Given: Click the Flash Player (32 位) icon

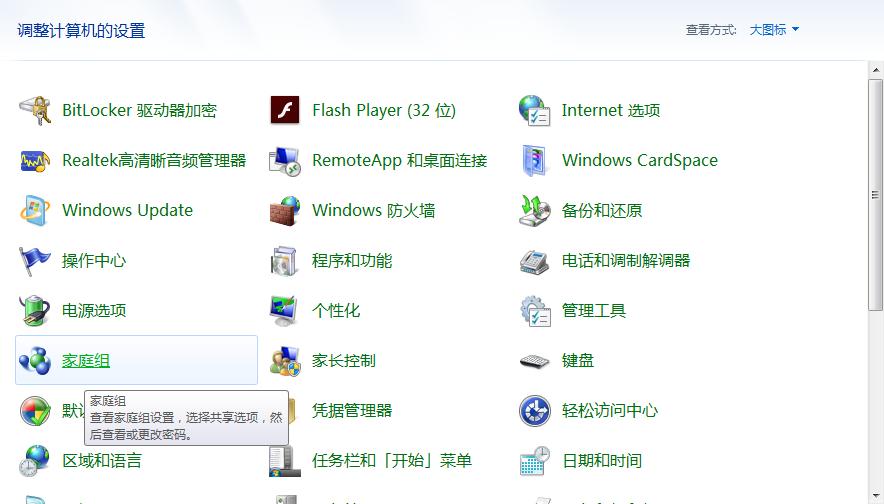Looking at the screenshot, I should point(285,110).
